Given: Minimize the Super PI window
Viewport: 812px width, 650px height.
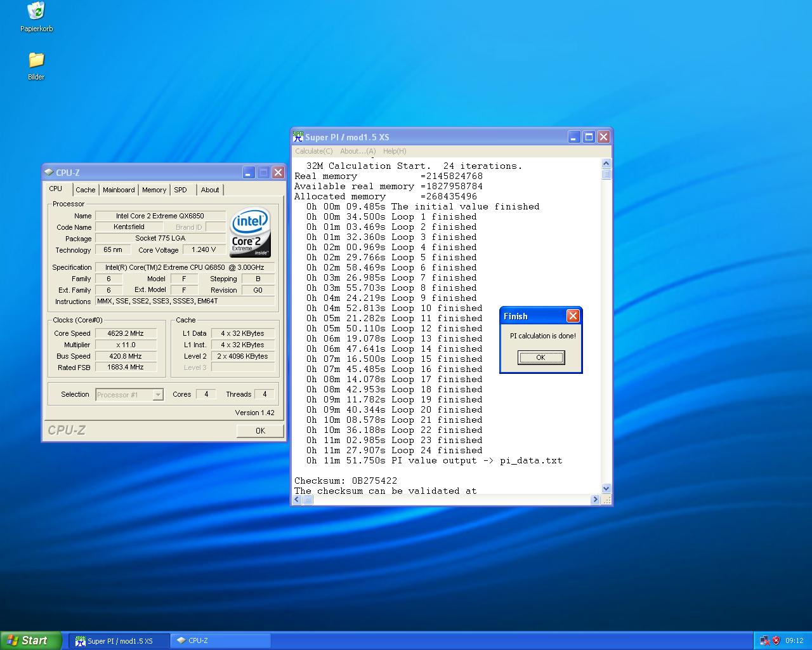Looking at the screenshot, I should [x=574, y=136].
